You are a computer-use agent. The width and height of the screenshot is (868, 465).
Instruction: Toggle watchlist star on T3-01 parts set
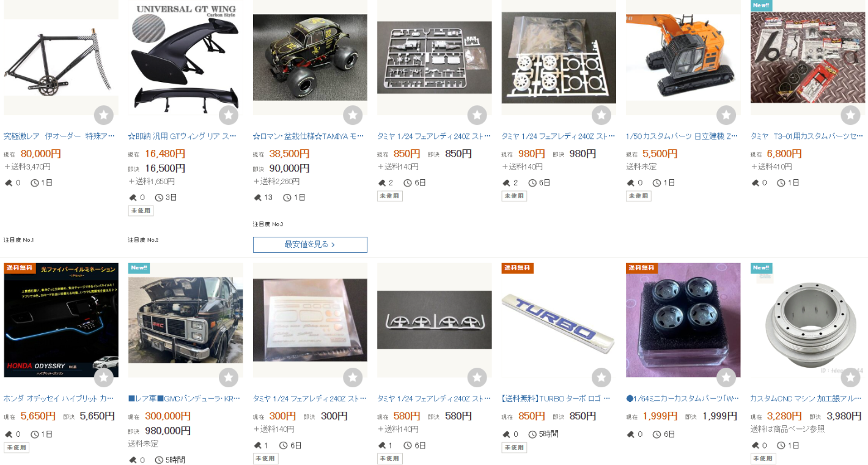click(x=850, y=115)
